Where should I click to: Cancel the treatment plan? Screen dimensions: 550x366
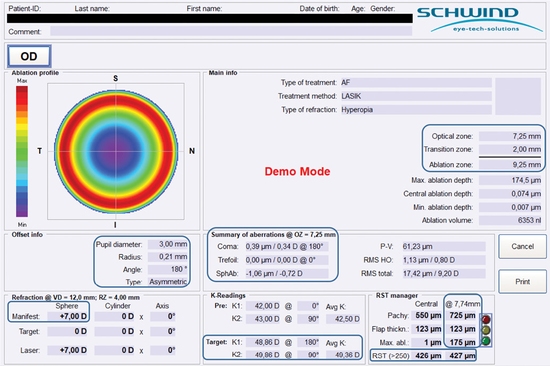point(522,246)
